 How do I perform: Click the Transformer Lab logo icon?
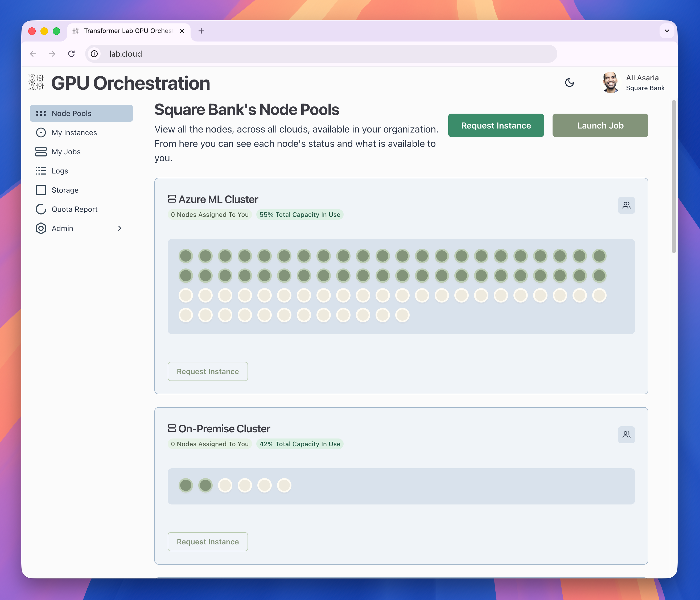(x=36, y=82)
